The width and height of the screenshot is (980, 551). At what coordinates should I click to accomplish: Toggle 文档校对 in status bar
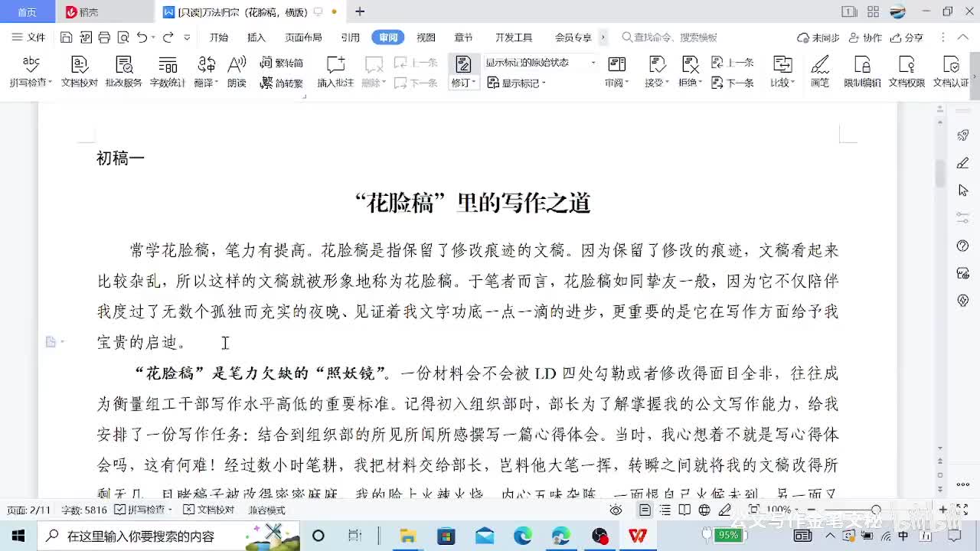coord(209,510)
